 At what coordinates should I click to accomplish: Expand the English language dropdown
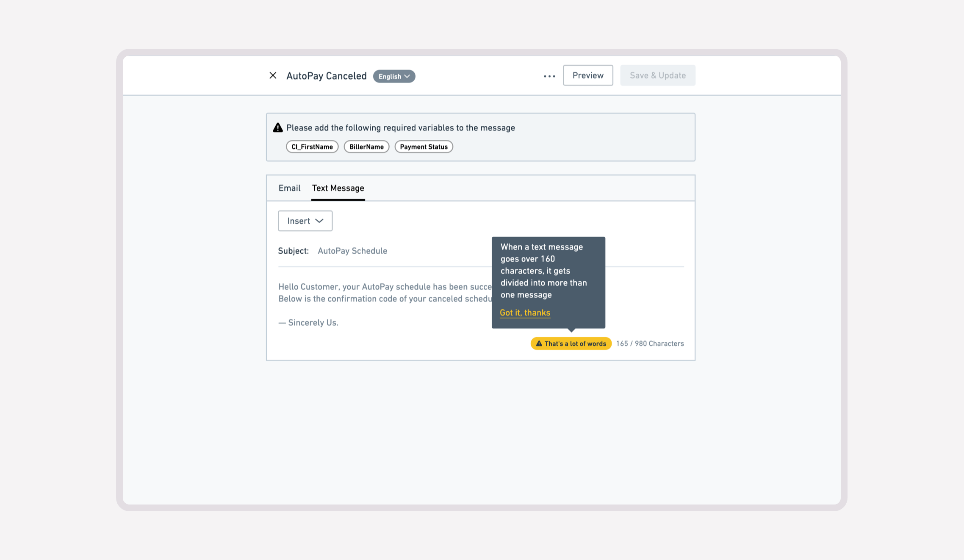[394, 76]
